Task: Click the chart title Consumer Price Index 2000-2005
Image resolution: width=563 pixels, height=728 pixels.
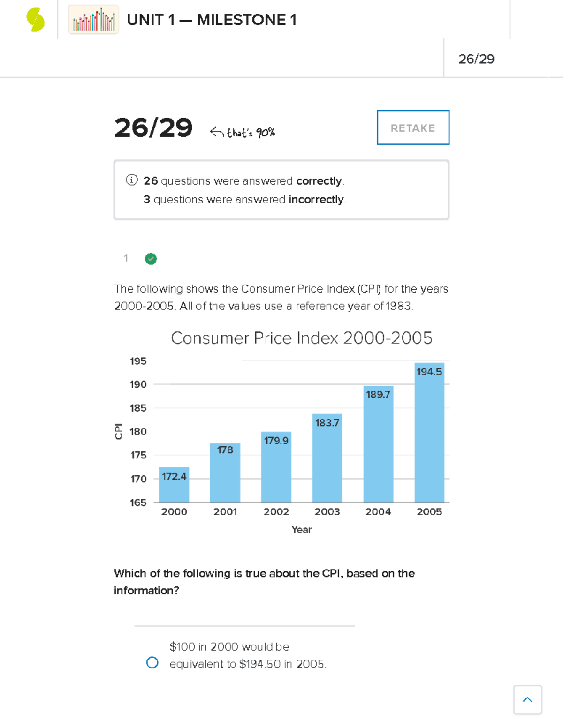Action: tap(302, 338)
